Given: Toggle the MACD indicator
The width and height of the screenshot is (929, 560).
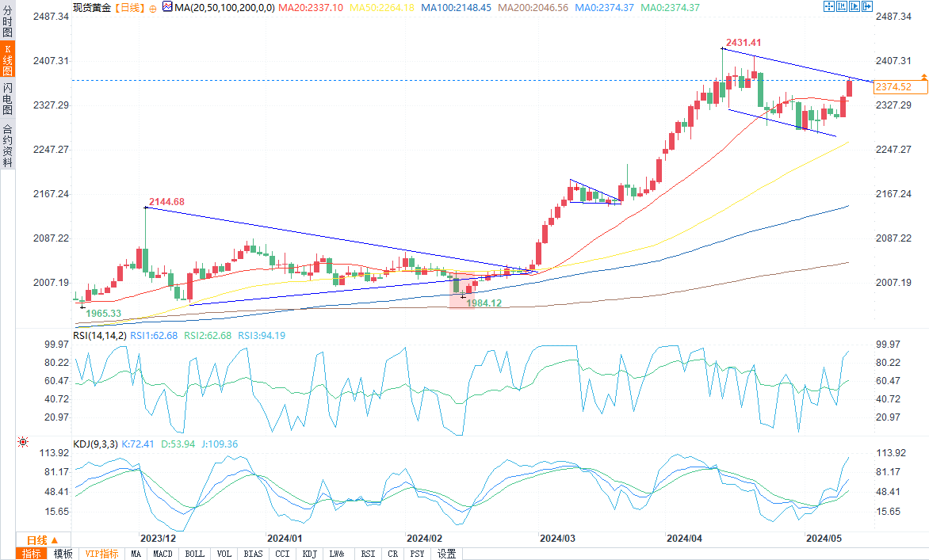Looking at the screenshot, I should tap(162, 554).
